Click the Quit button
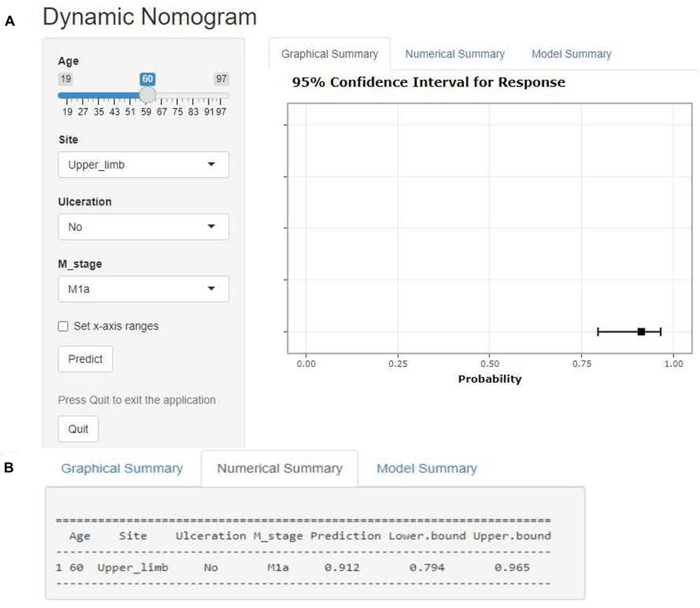Viewport: 700px width, 608px height. click(78, 429)
